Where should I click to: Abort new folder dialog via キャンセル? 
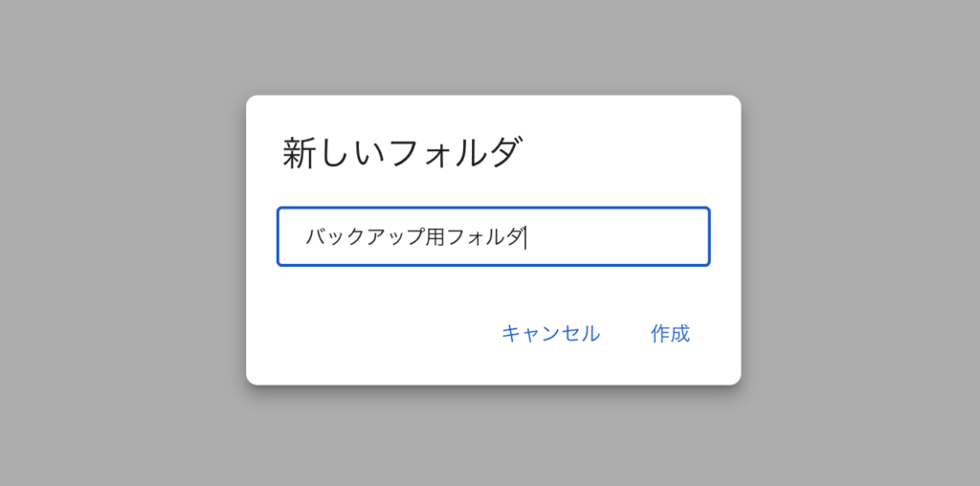pos(550,334)
